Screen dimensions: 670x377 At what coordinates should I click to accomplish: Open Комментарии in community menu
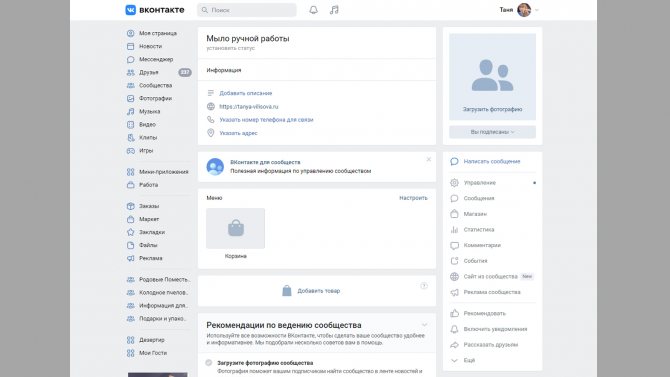click(x=482, y=245)
